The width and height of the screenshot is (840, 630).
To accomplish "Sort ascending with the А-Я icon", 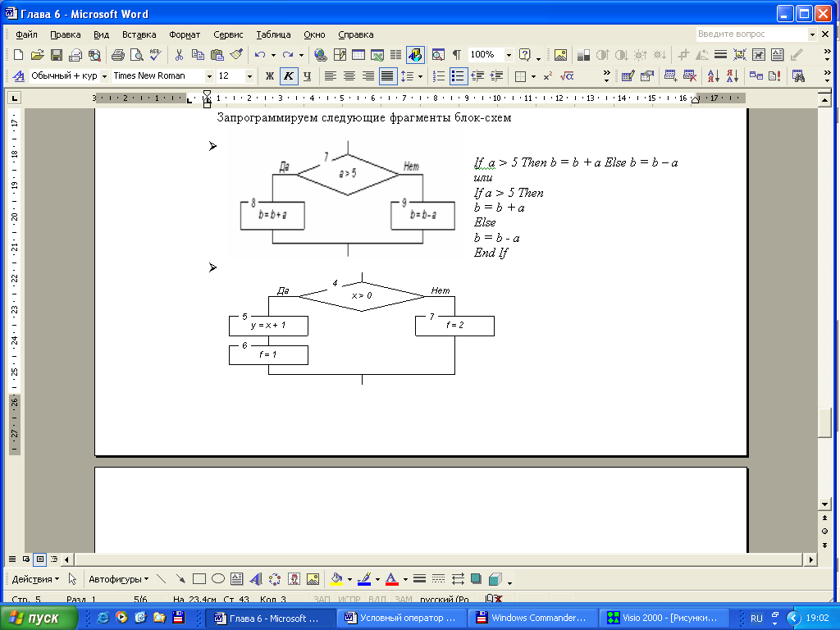I will [713, 76].
